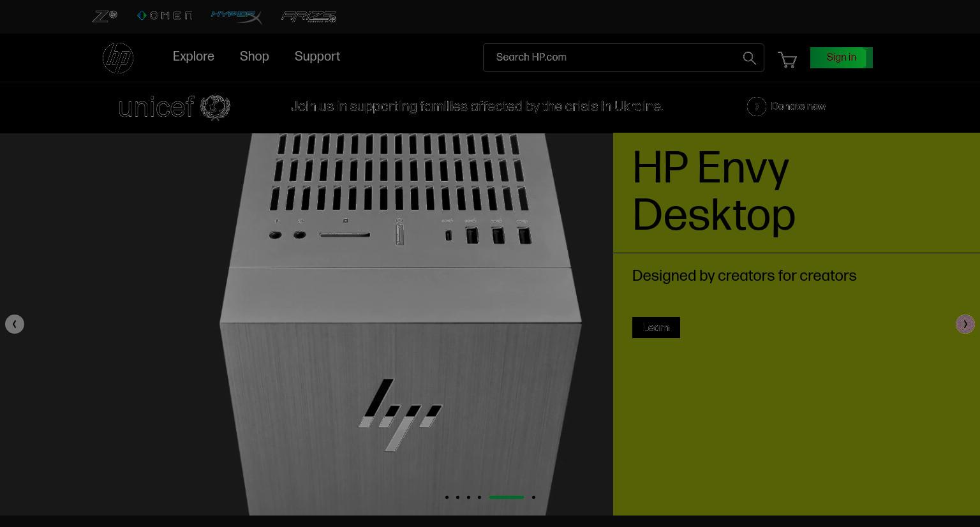Click the Learn button for HP Envy Desktop
Image resolution: width=980 pixels, height=527 pixels.
point(656,327)
